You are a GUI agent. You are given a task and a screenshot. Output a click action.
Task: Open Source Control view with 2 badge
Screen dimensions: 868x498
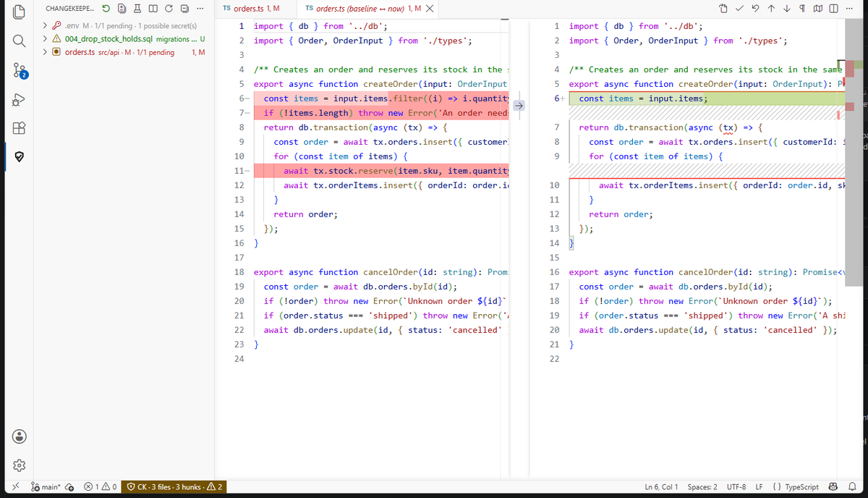pyautogui.click(x=20, y=70)
